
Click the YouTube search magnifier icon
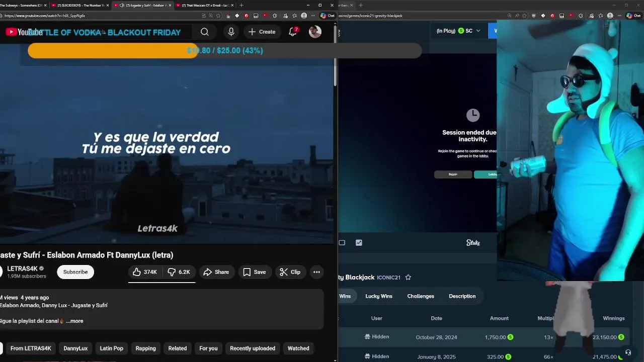click(204, 32)
